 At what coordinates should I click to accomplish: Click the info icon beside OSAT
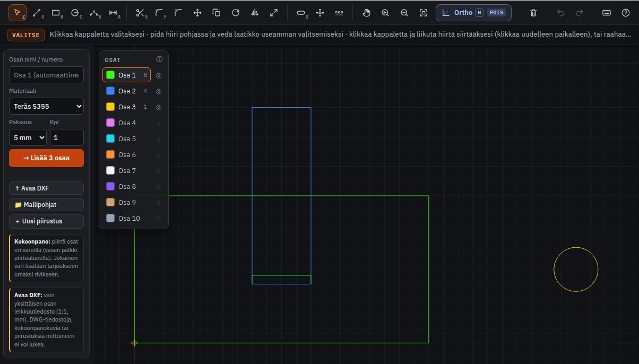click(159, 59)
